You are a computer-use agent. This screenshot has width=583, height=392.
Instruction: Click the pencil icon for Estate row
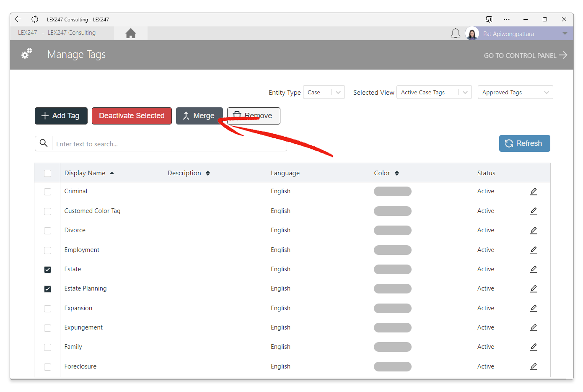coord(534,269)
